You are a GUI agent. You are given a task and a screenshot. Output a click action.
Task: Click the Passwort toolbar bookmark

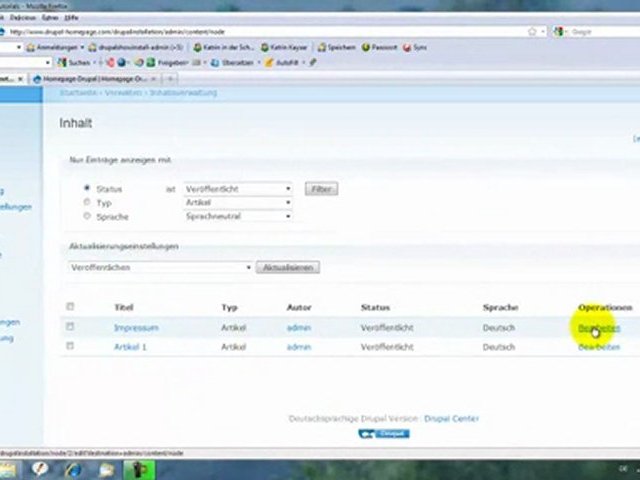coord(382,47)
